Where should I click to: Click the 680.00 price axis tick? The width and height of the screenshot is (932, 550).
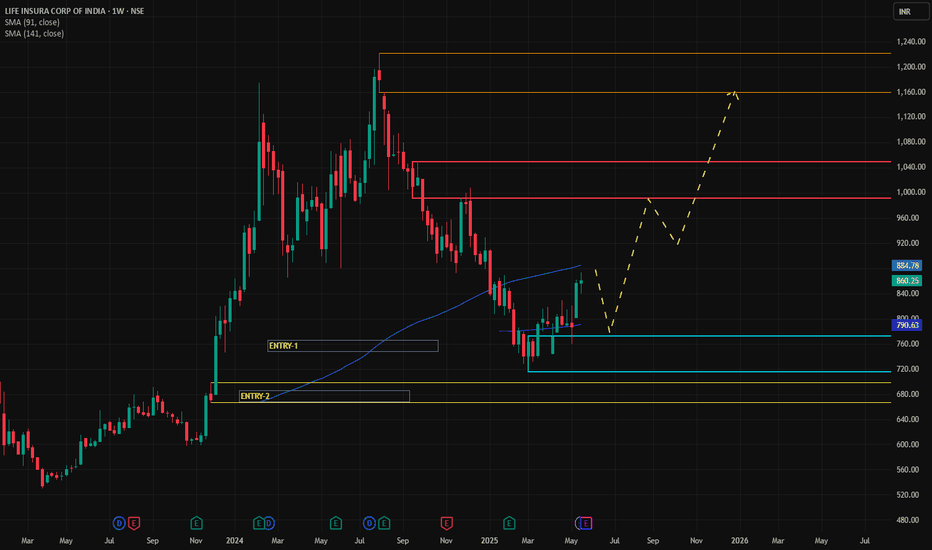907,394
